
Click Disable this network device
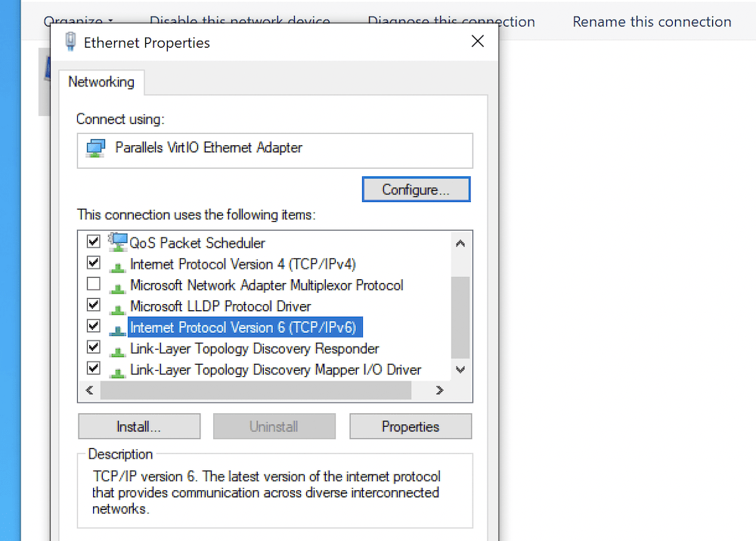240,21
